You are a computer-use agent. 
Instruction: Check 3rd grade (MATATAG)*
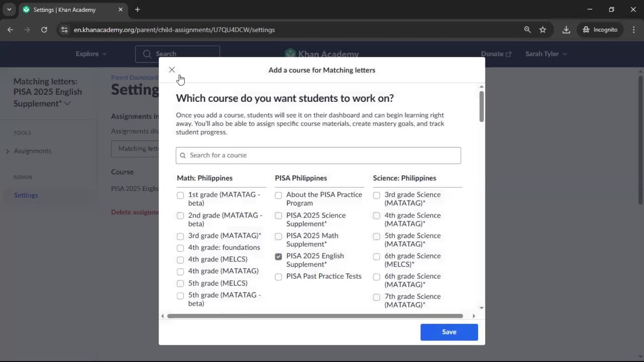[180, 236]
